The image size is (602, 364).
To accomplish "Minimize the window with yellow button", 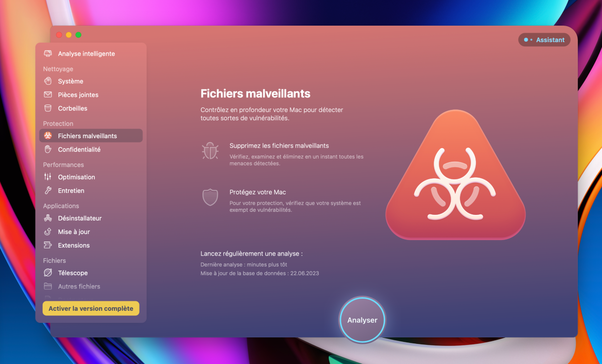I will click(x=69, y=35).
